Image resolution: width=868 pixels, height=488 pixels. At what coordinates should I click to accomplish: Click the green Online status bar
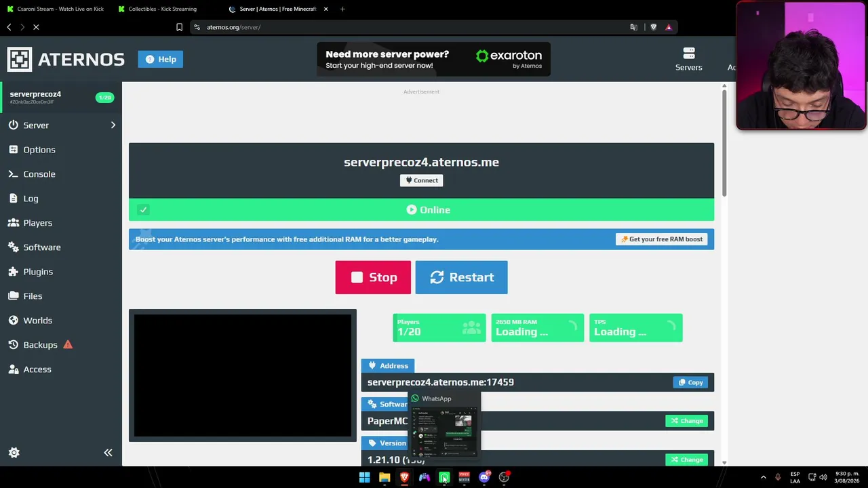(x=421, y=209)
